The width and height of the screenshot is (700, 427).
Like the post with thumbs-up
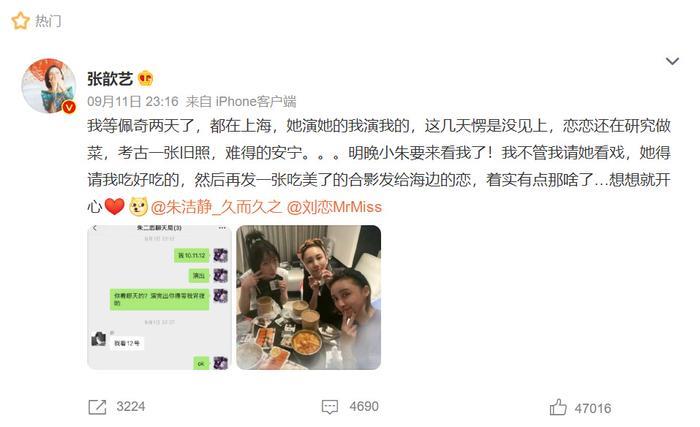(558, 407)
